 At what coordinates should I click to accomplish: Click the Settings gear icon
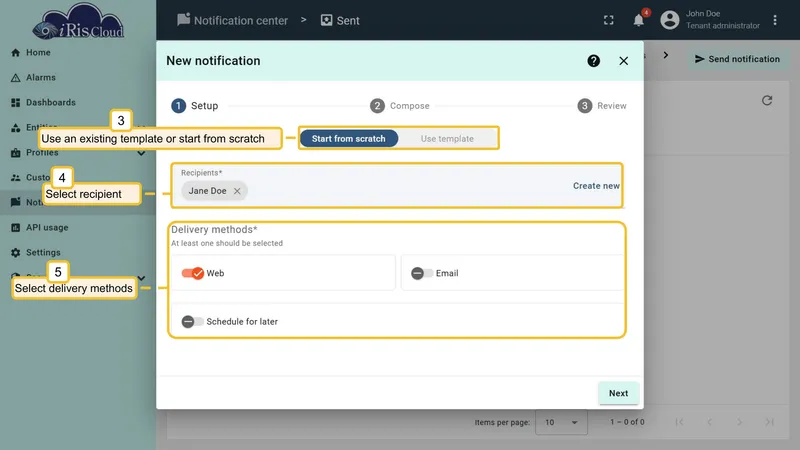pos(15,253)
